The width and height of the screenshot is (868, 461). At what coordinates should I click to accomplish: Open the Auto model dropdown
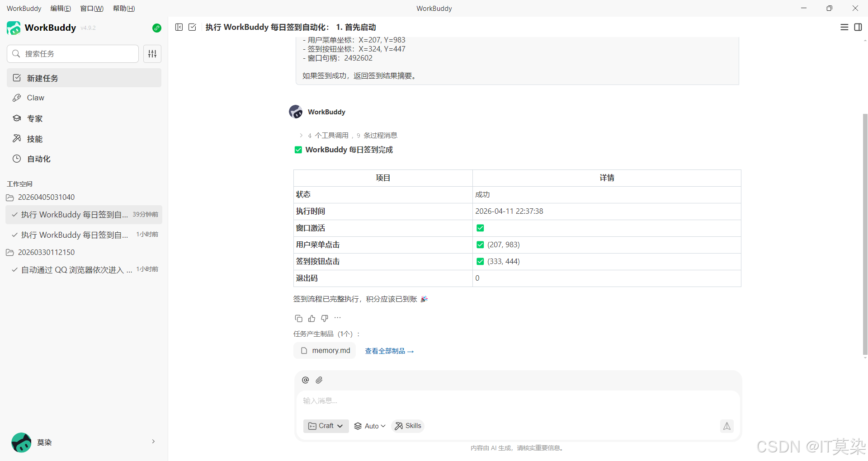(x=370, y=426)
